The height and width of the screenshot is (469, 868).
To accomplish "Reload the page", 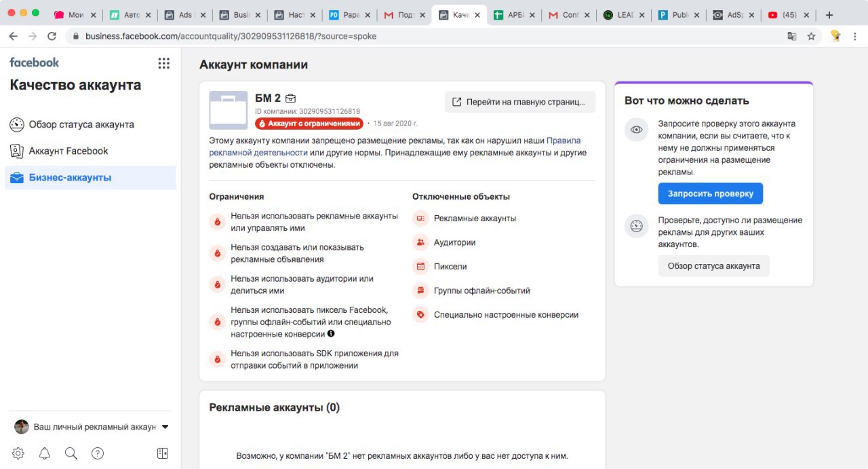I will point(52,36).
